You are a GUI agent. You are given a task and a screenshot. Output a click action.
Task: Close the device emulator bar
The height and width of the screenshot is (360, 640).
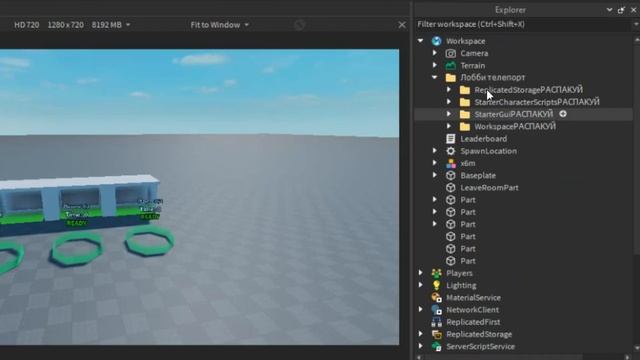pyautogui.click(x=402, y=25)
